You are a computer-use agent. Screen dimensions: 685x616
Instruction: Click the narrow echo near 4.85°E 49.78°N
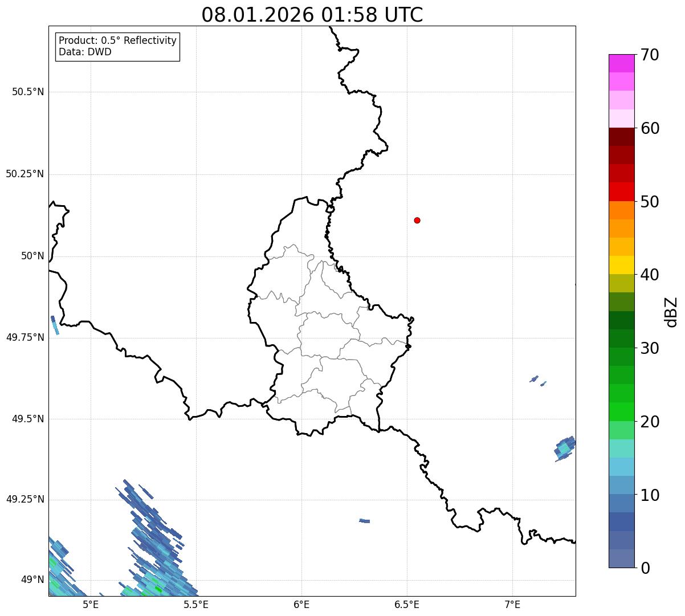[x=55, y=325]
